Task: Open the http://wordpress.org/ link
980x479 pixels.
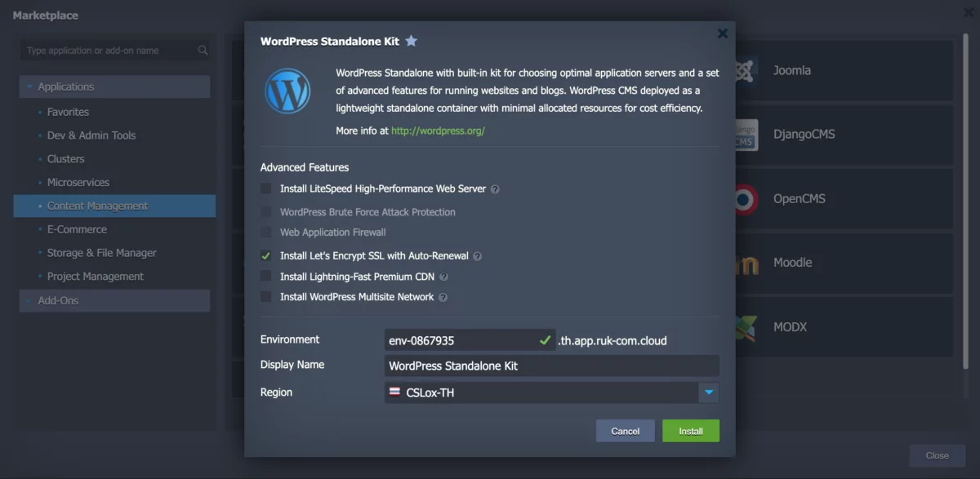Action: click(x=438, y=131)
